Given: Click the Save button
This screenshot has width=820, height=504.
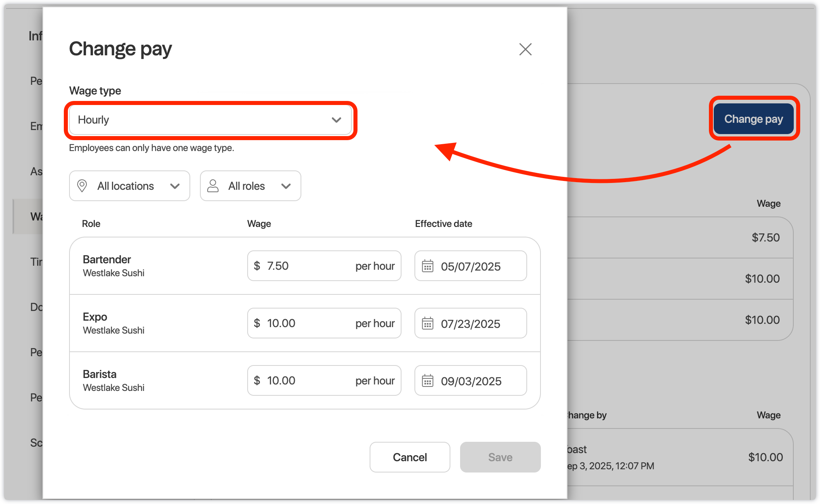Looking at the screenshot, I should click(x=500, y=457).
